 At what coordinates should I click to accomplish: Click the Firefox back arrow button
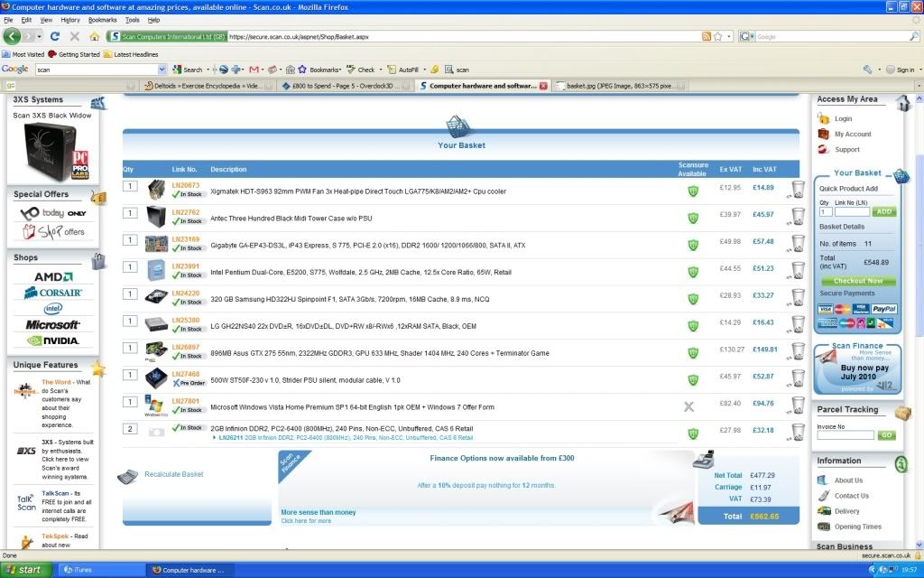point(12,36)
